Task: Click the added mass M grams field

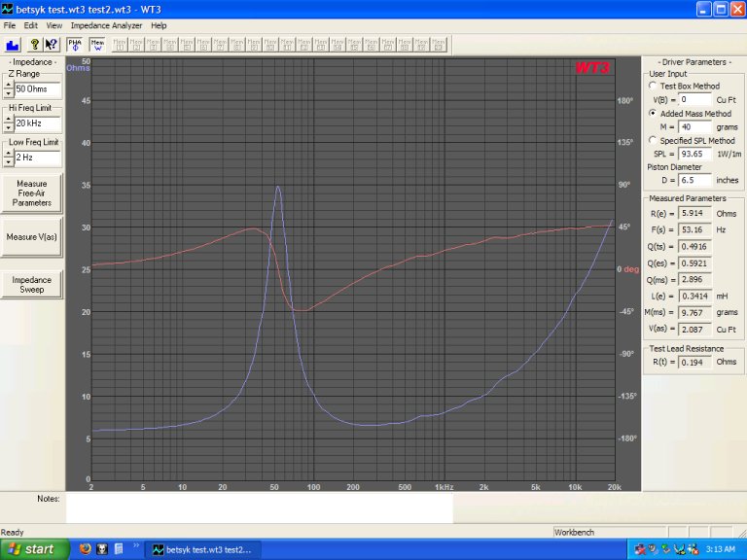Action: click(x=694, y=127)
